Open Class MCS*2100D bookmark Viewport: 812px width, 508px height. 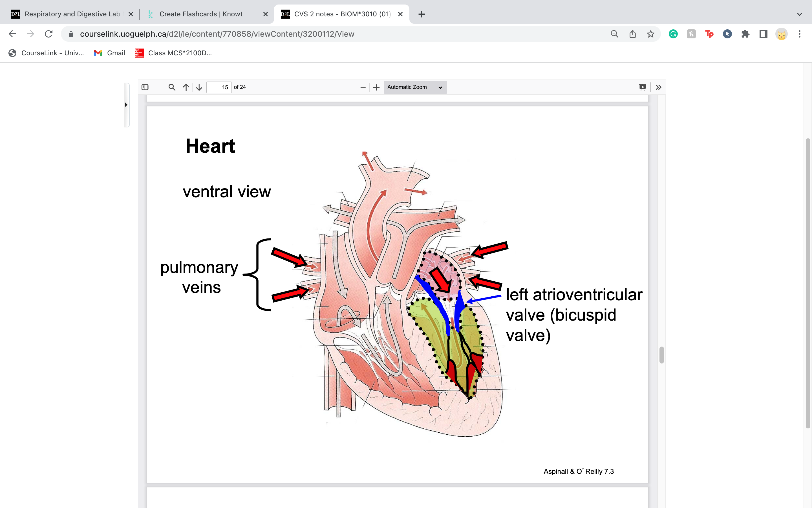click(173, 53)
